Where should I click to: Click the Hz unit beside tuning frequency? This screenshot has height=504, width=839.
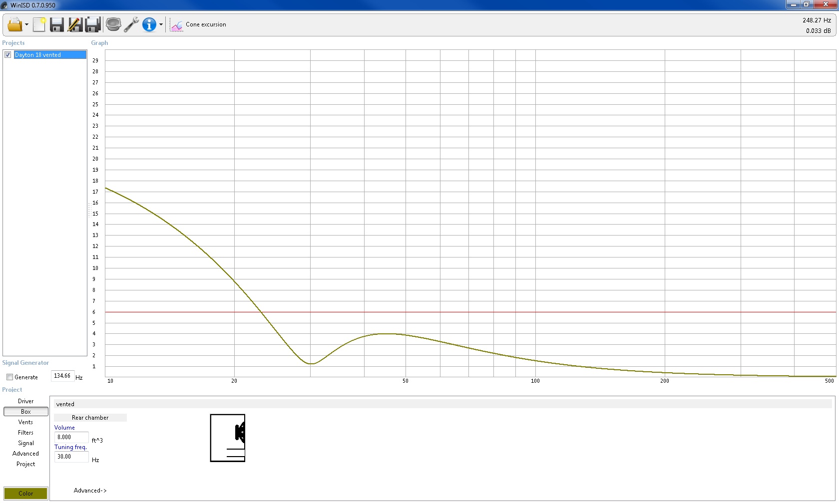click(95, 460)
